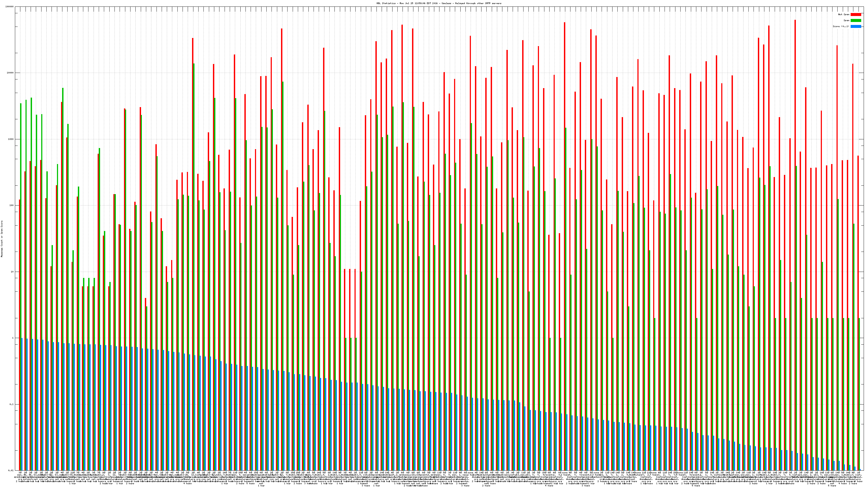Click the 100000 y-axis tick label
Viewport: 868px width, 488px height.
coord(10,7)
